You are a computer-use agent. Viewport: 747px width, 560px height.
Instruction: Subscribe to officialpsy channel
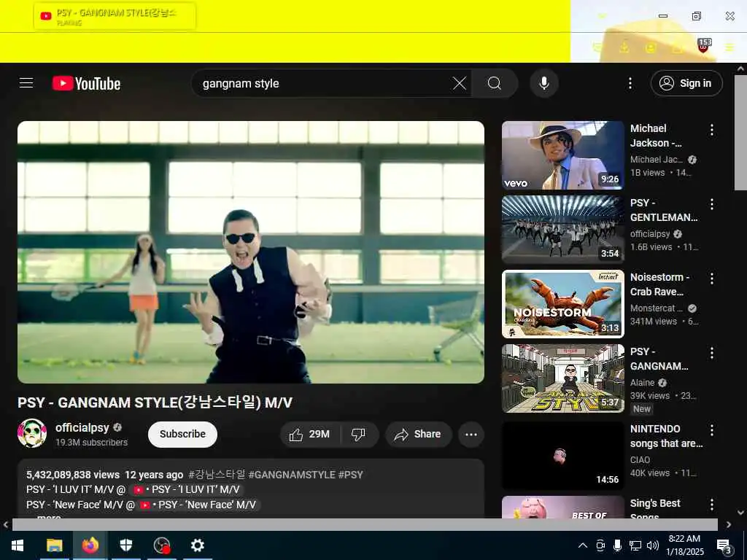(182, 435)
